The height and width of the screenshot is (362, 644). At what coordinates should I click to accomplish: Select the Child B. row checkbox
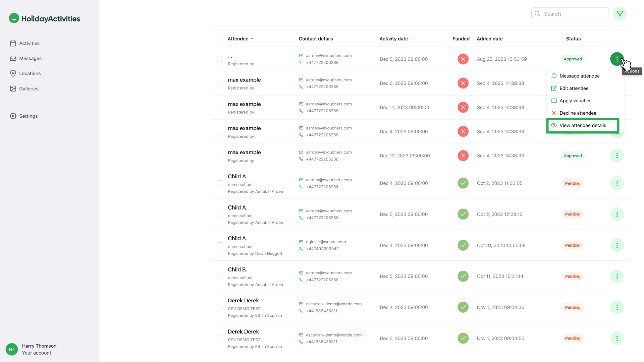point(219,276)
